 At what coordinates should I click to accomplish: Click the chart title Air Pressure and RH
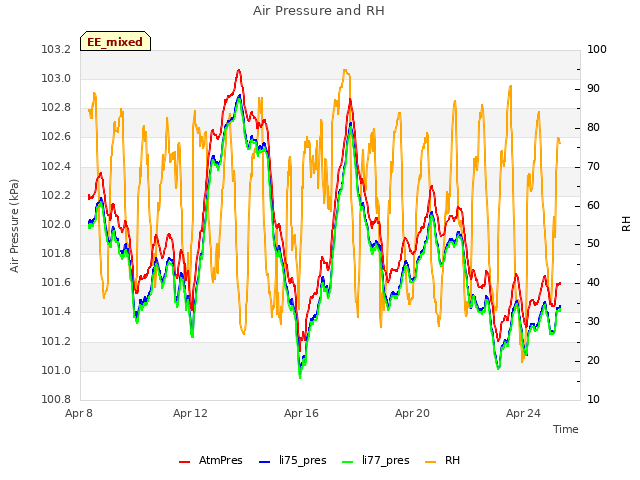pos(319,11)
